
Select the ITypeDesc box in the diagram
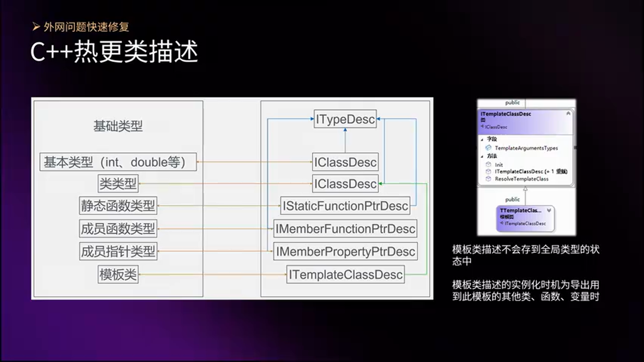point(345,119)
